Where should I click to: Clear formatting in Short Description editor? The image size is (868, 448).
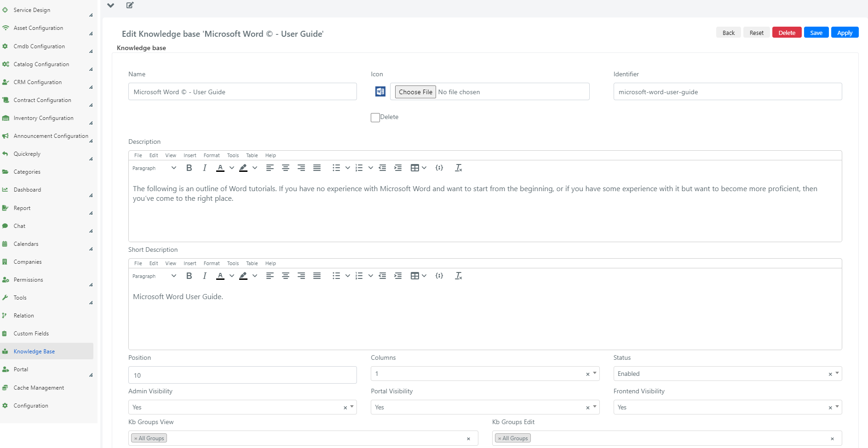tap(459, 276)
